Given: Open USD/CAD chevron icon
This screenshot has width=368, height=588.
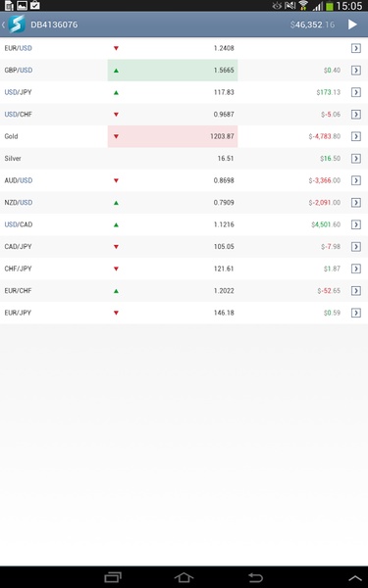Looking at the screenshot, I should [356, 224].
